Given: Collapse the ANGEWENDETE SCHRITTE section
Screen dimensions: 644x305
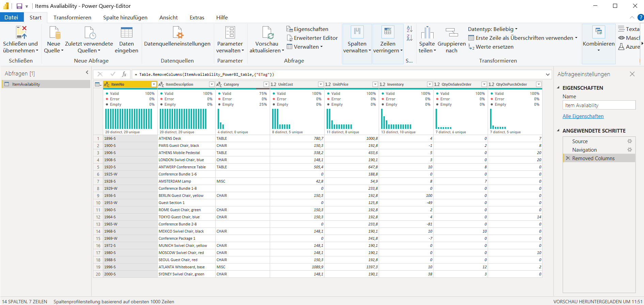Looking at the screenshot, I should (x=558, y=131).
